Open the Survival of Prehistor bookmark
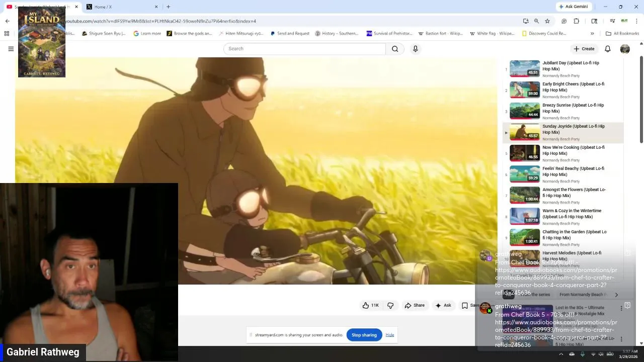 [389, 34]
